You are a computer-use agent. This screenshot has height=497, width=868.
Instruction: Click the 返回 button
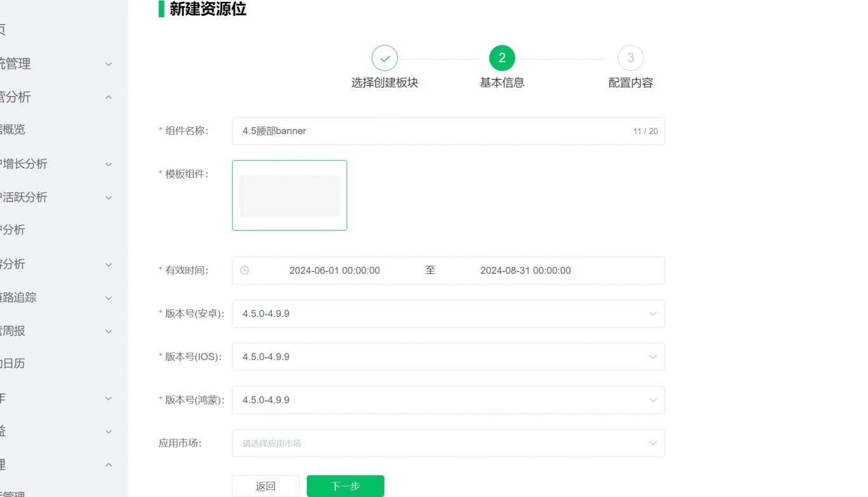coord(266,486)
